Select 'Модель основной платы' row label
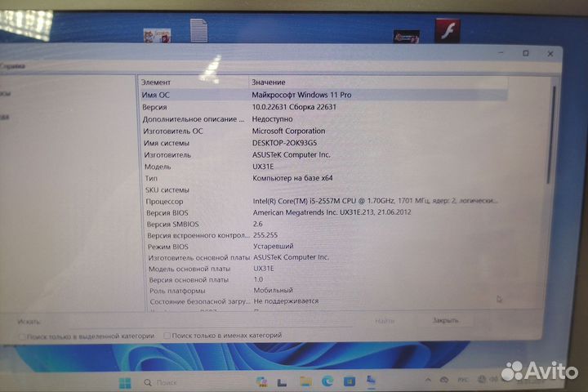This screenshot has height=392, width=588. pos(189,269)
